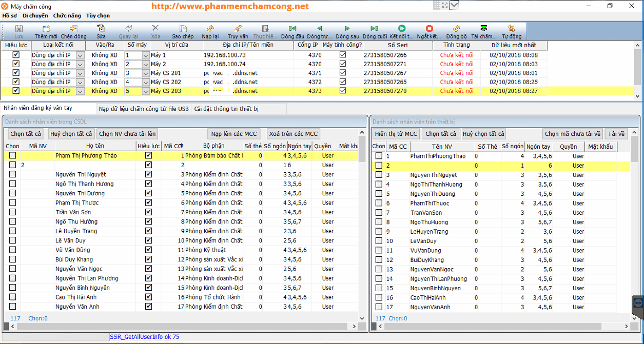The image size is (644, 344).
Task: Open connection type dropdown for Máy 1
Action: 80,55
